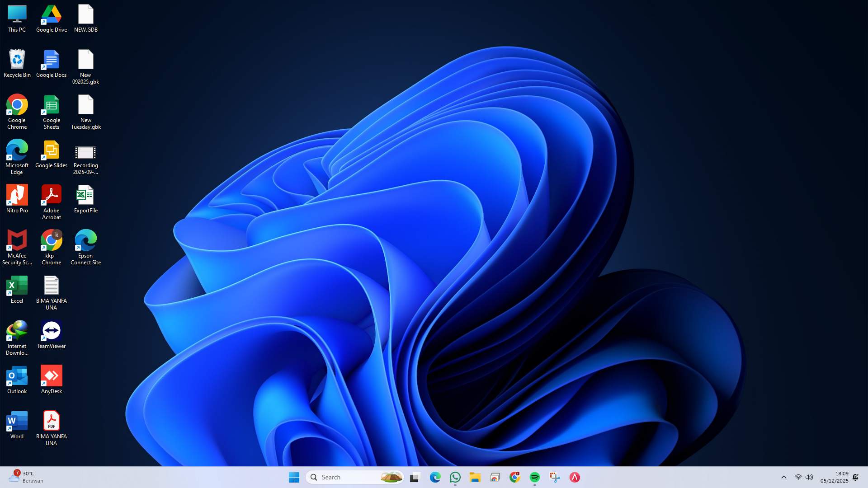Image resolution: width=868 pixels, height=488 pixels.
Task: Open Internet Download Manager
Action: [17, 330]
